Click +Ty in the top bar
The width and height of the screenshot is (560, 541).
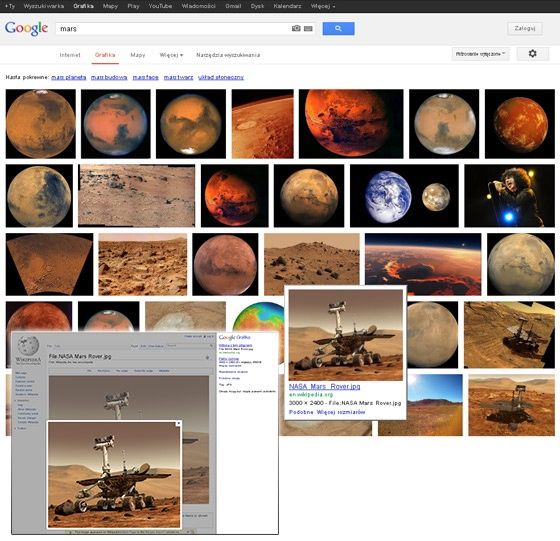(10, 6)
